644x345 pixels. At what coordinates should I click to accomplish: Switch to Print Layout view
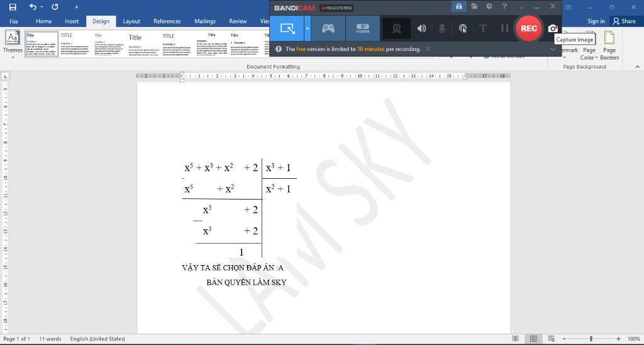pyautogui.click(x=533, y=339)
